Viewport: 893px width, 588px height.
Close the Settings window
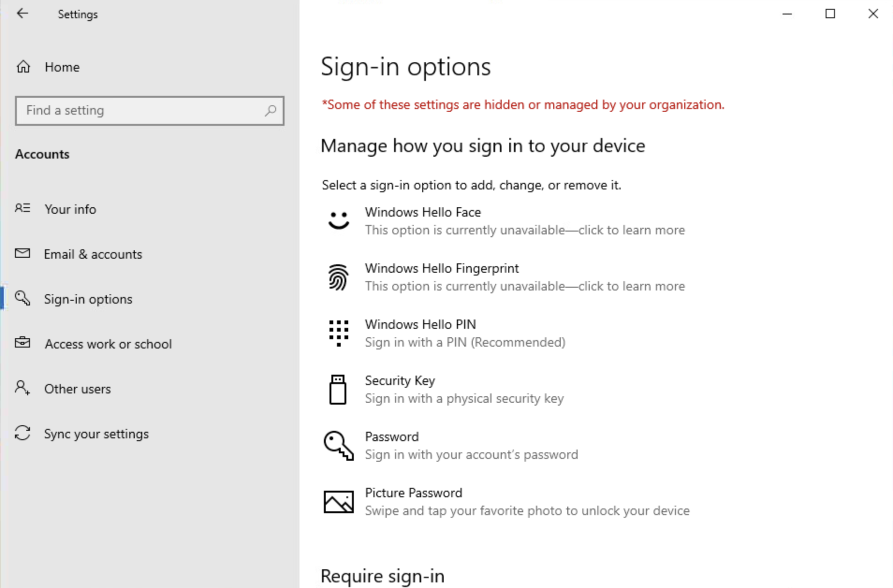point(873,14)
